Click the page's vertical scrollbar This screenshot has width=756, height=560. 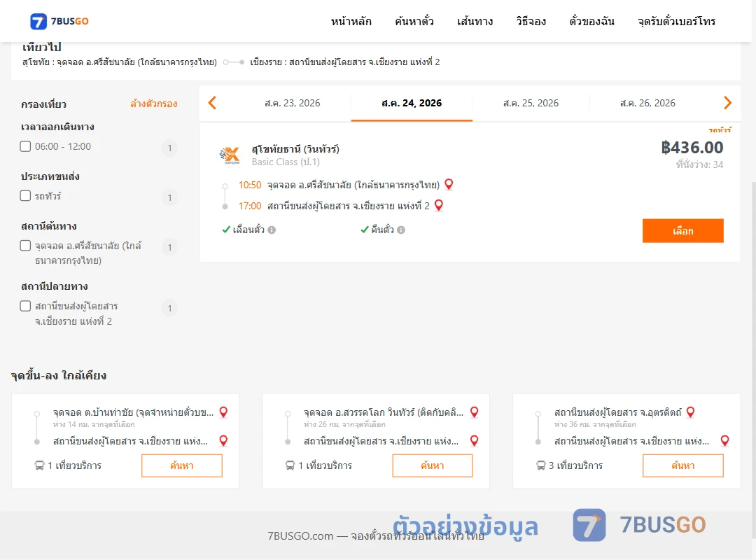coord(754,360)
